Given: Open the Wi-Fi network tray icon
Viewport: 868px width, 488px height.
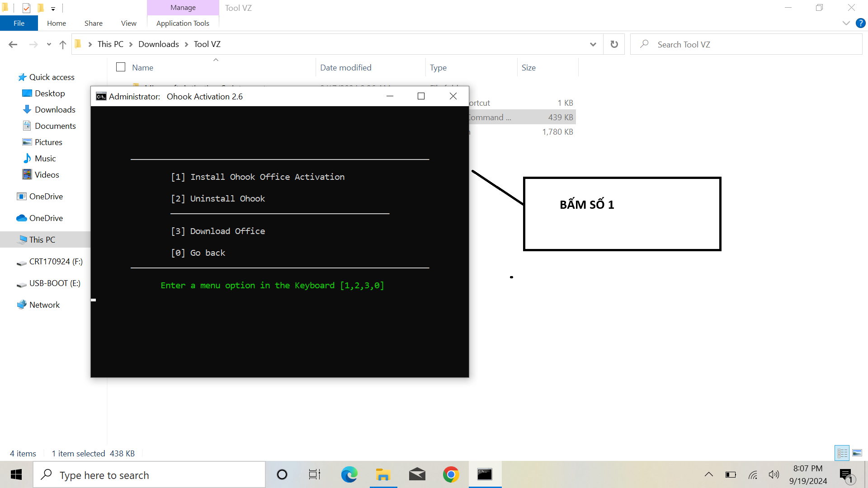Looking at the screenshot, I should pyautogui.click(x=753, y=474).
